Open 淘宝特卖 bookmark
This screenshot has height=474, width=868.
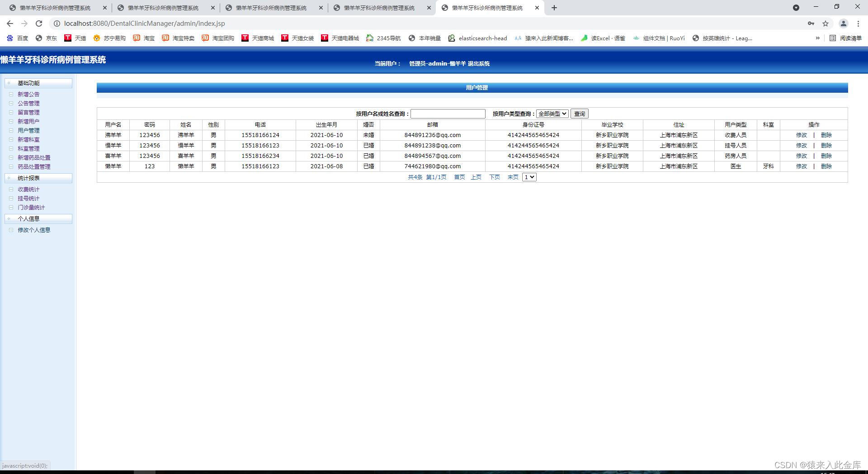click(178, 38)
